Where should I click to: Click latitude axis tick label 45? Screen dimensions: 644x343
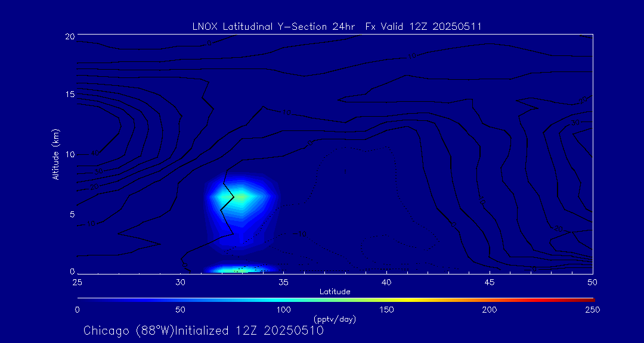[x=490, y=282]
